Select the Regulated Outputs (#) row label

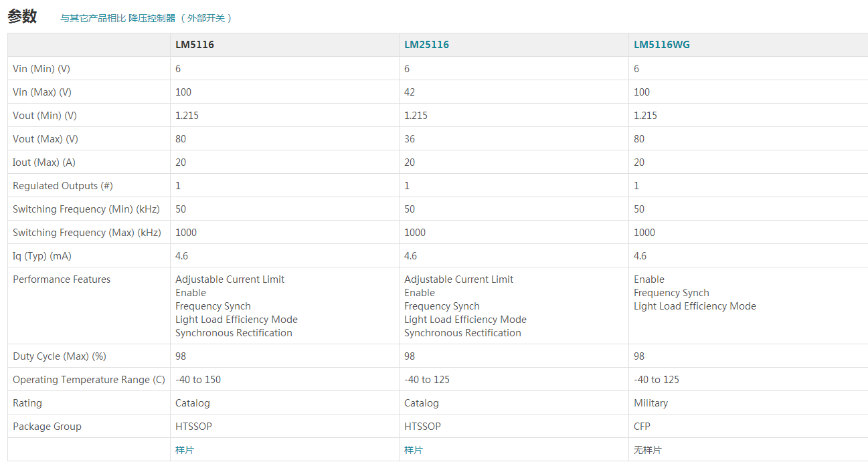click(63, 186)
